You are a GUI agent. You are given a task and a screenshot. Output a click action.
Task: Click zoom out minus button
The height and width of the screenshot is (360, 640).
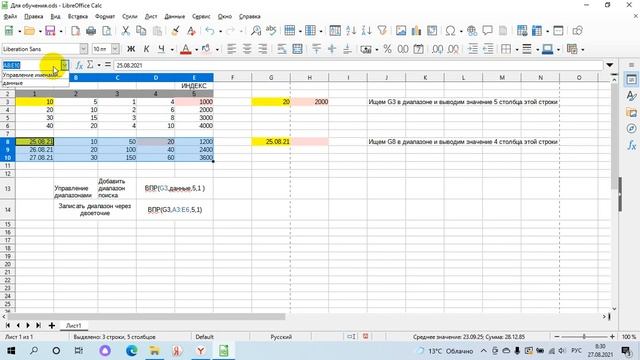pos(557,336)
